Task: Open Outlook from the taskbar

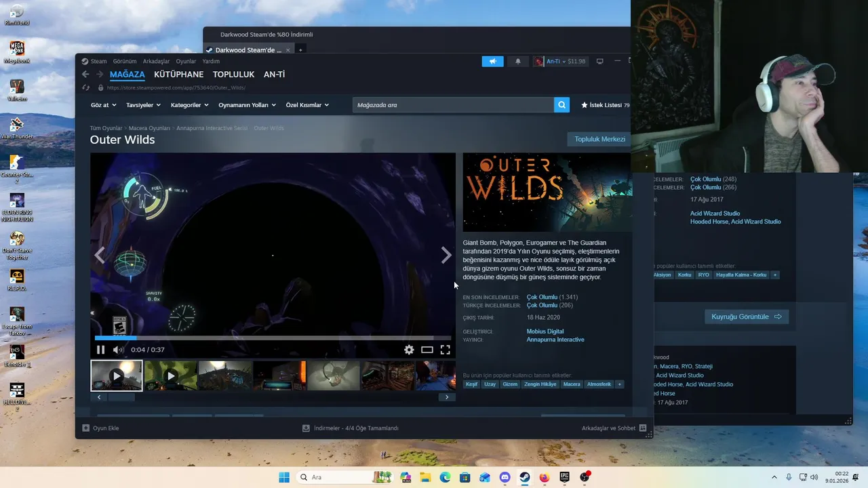Action: click(x=485, y=477)
